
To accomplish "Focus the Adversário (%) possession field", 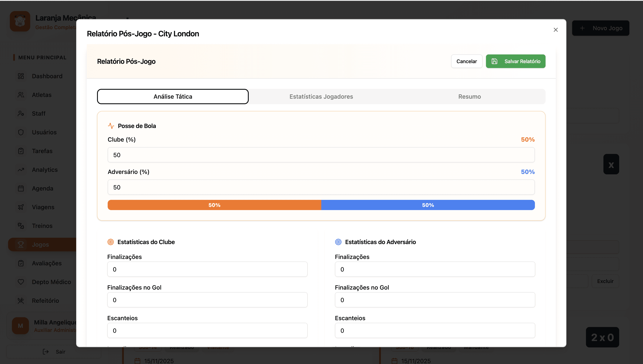I will coord(321,187).
